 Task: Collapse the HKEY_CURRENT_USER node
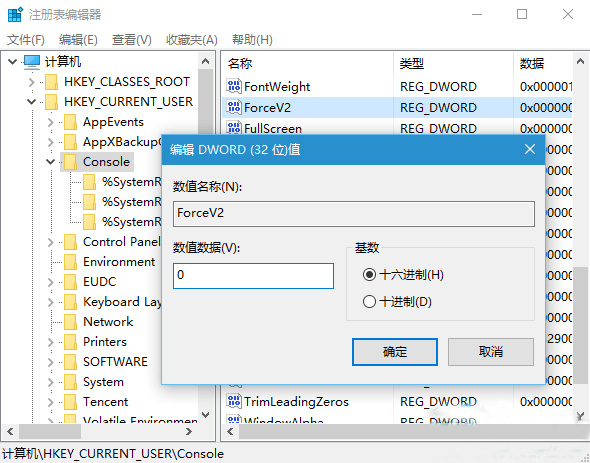point(32,102)
